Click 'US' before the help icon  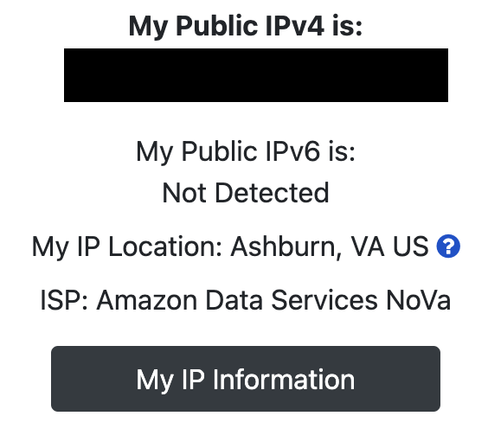tap(410, 246)
